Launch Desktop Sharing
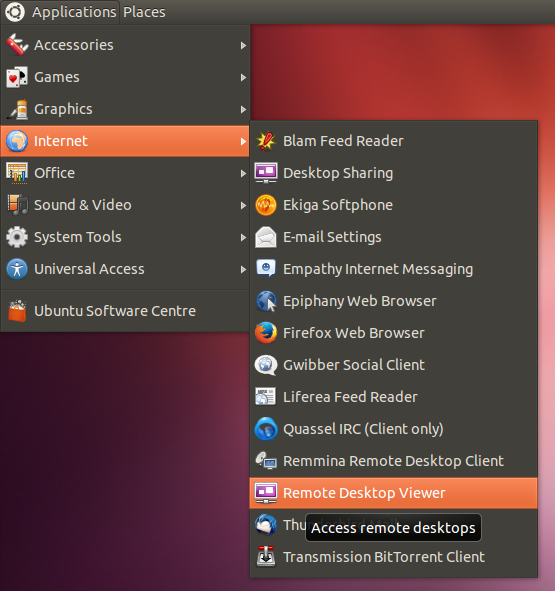The height and width of the screenshot is (591, 555). pos(394,173)
